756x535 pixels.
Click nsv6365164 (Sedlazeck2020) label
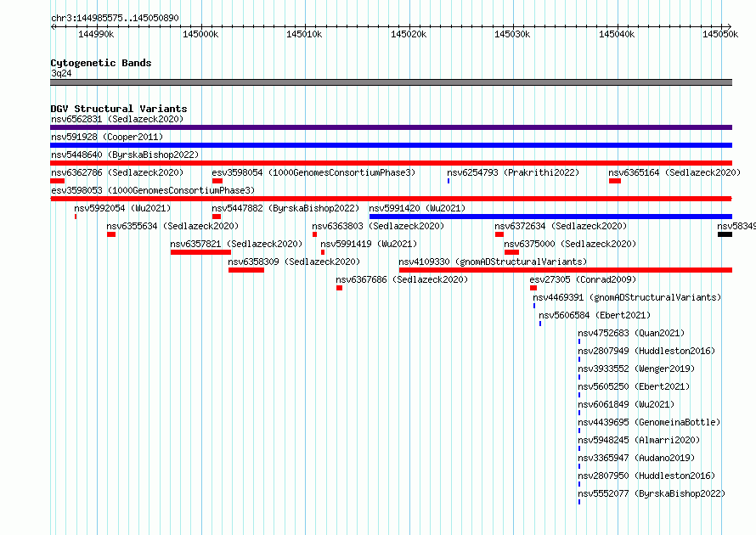(x=674, y=172)
